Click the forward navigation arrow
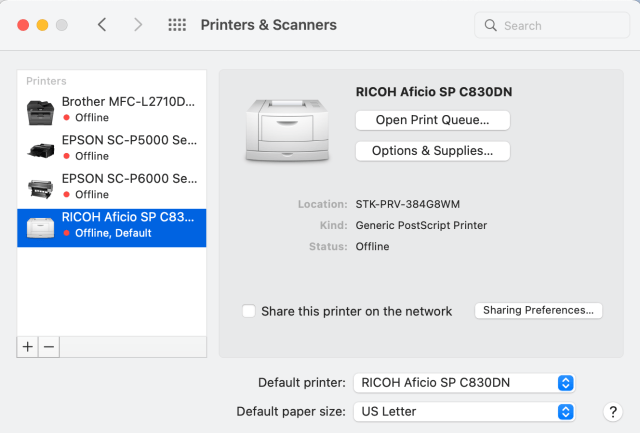Image resolution: width=640 pixels, height=433 pixels. [138, 25]
